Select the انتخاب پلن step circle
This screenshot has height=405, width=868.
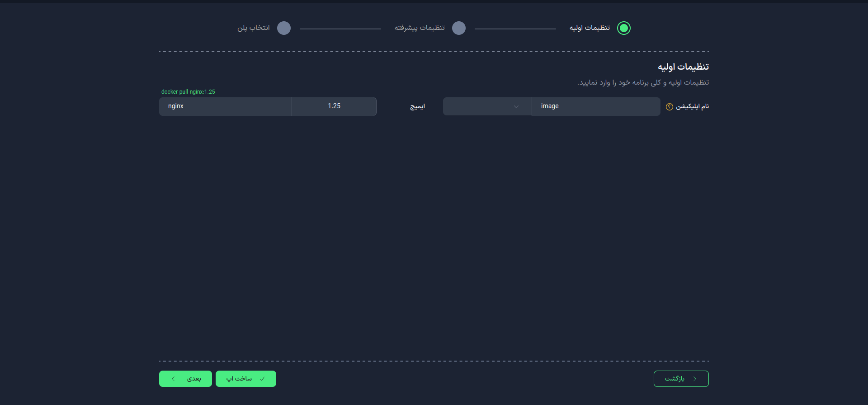click(x=284, y=28)
